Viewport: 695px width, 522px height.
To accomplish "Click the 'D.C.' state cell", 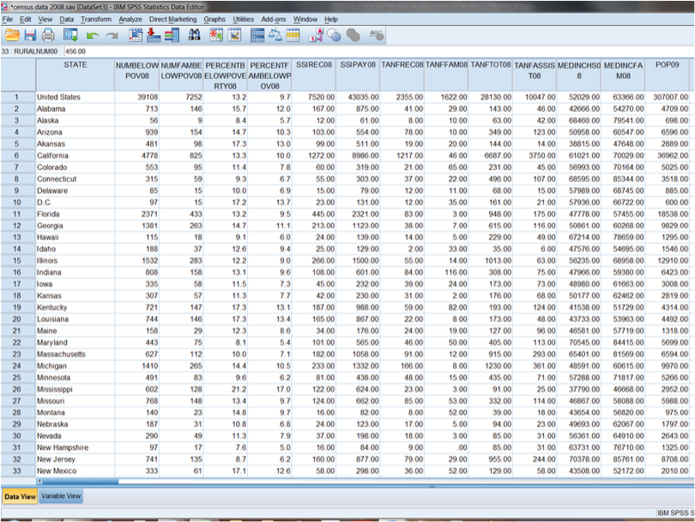I will click(75, 202).
